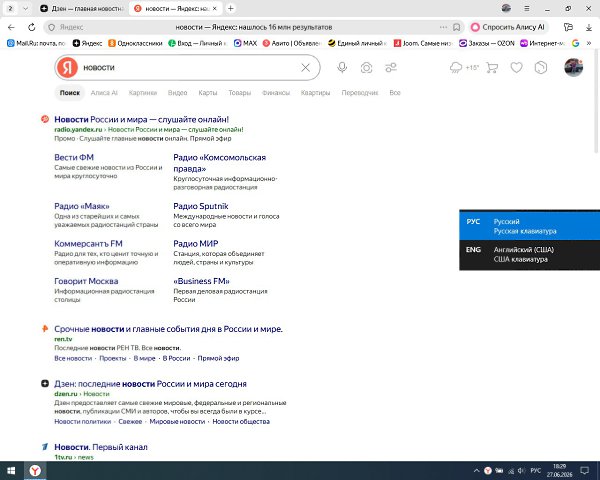
Task: Open Мировые новости sitelink
Action: coord(177,421)
